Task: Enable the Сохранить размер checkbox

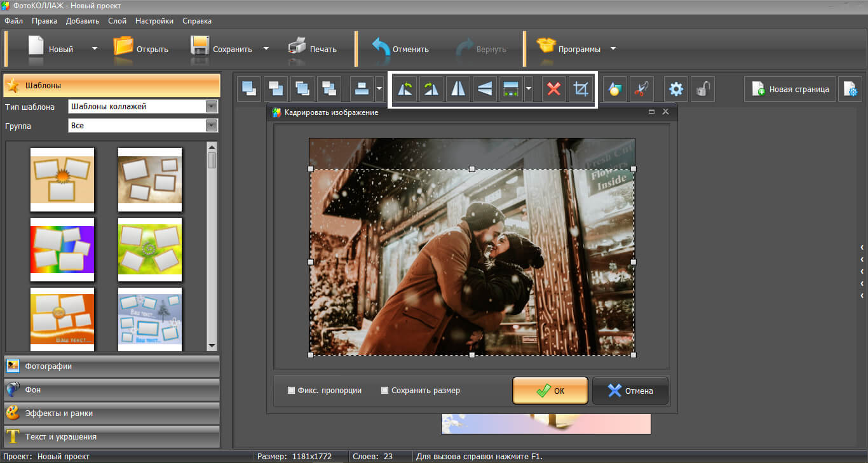Action: [384, 391]
